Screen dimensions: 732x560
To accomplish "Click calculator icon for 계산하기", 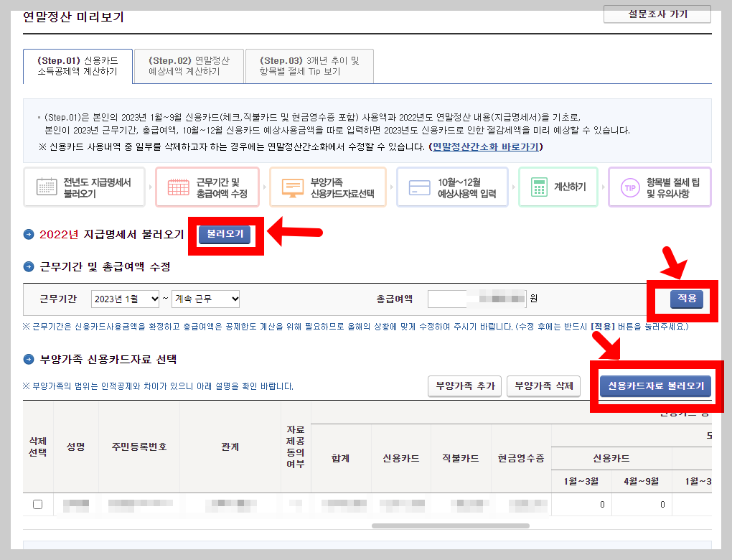I will pos(539,187).
